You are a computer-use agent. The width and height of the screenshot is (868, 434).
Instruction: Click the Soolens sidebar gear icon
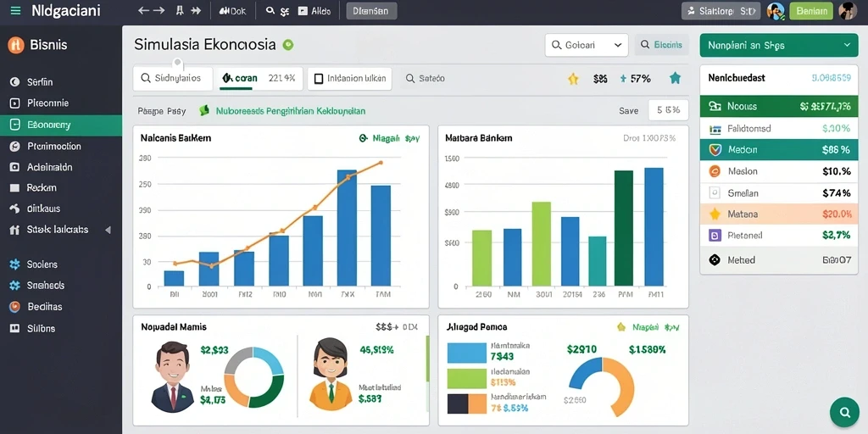click(x=15, y=264)
